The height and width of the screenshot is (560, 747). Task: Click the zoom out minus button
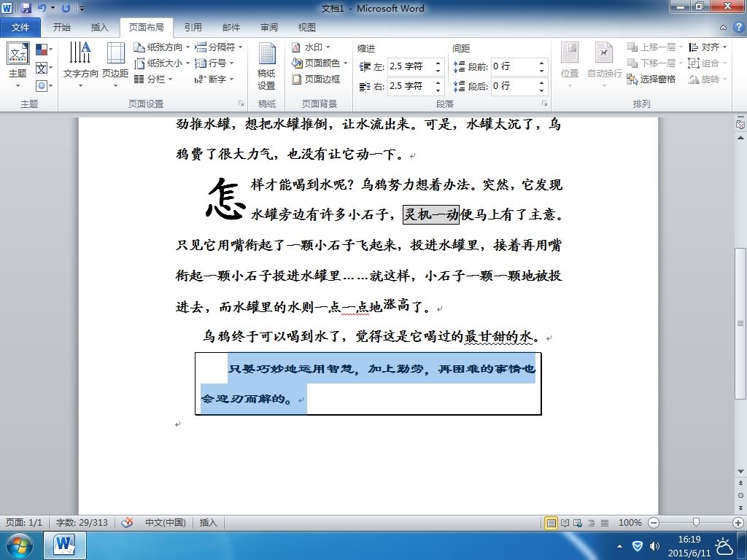(x=654, y=523)
